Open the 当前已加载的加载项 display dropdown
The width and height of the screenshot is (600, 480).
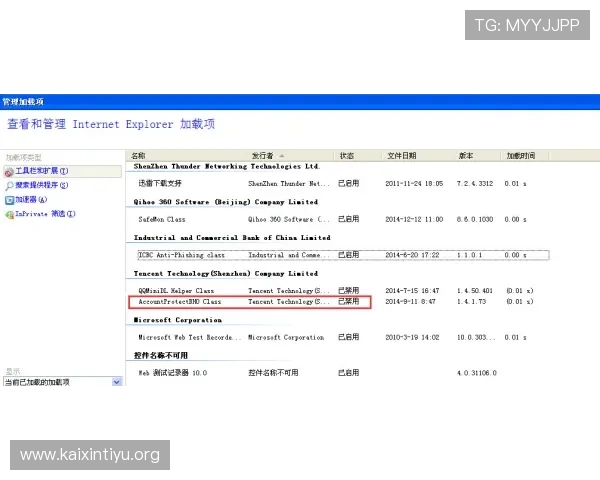[x=63, y=382]
